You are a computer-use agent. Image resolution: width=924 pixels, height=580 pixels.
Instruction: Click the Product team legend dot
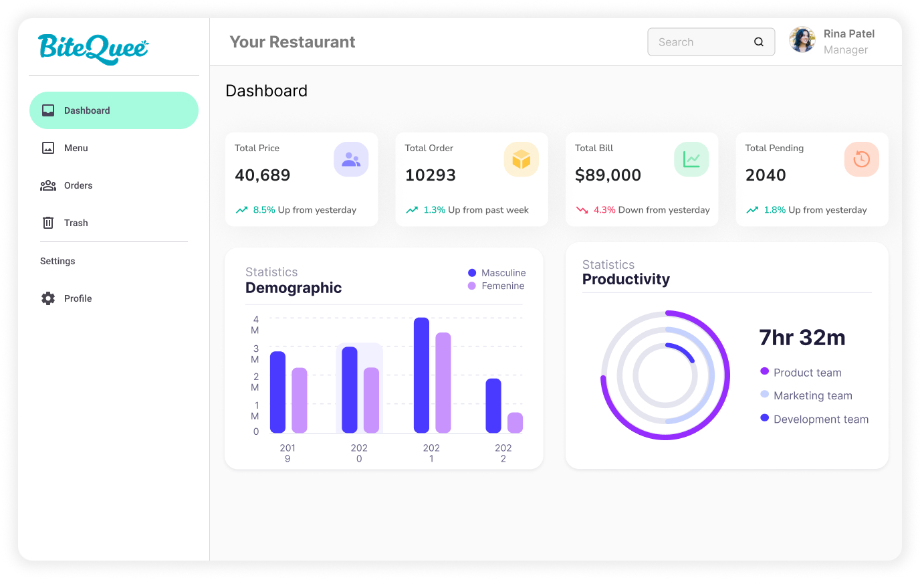(x=765, y=371)
